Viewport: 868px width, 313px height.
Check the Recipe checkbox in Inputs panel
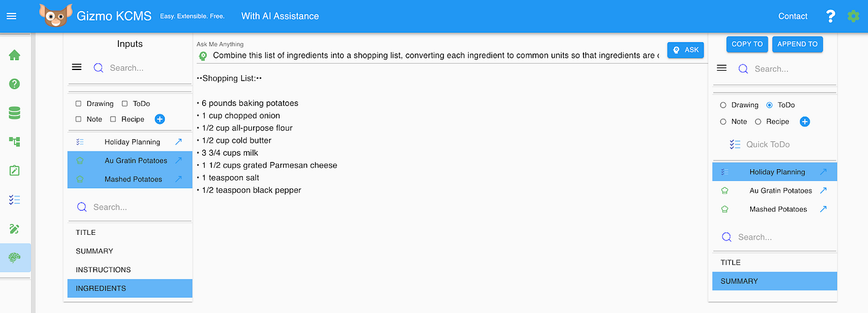click(x=113, y=119)
